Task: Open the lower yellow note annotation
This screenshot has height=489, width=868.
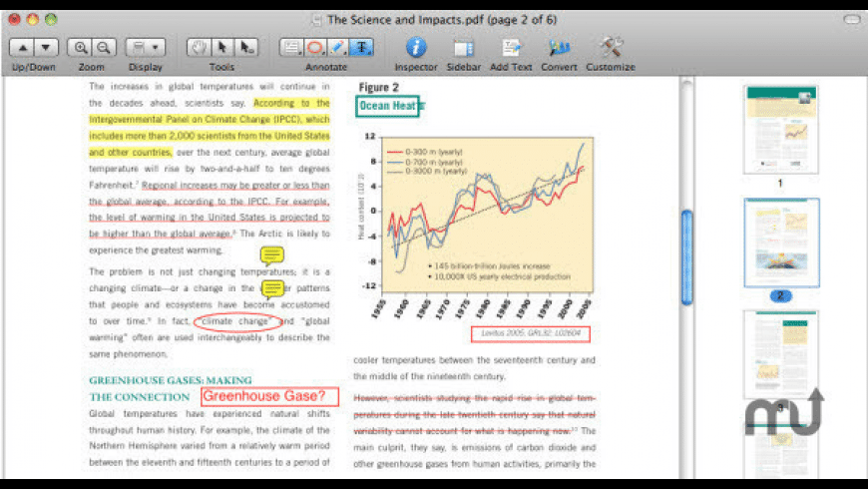Action: click(x=272, y=288)
